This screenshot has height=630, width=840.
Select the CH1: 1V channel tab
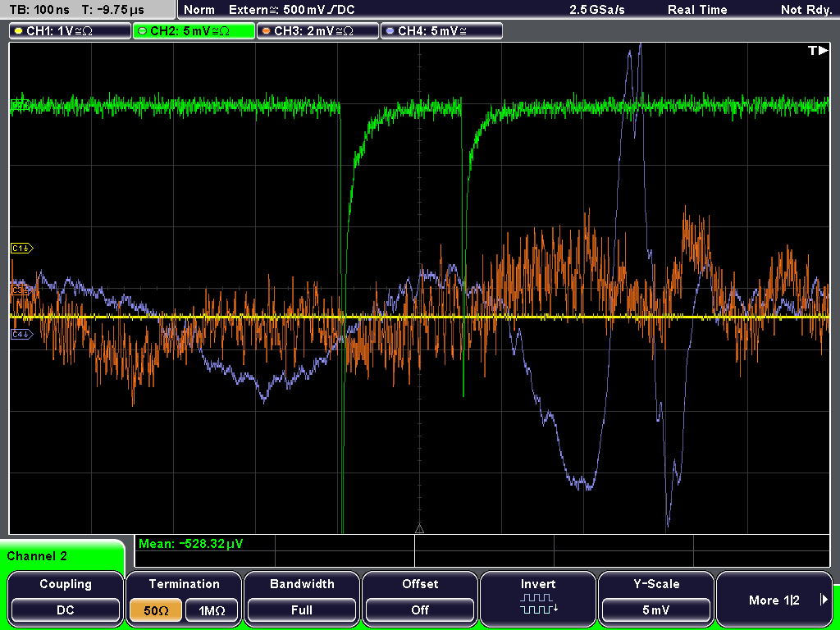click(71, 31)
